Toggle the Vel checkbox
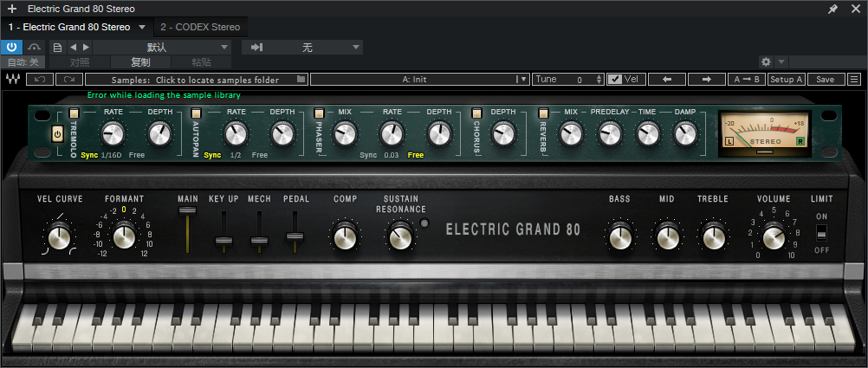Image resolution: width=868 pixels, height=368 pixels. tap(614, 79)
